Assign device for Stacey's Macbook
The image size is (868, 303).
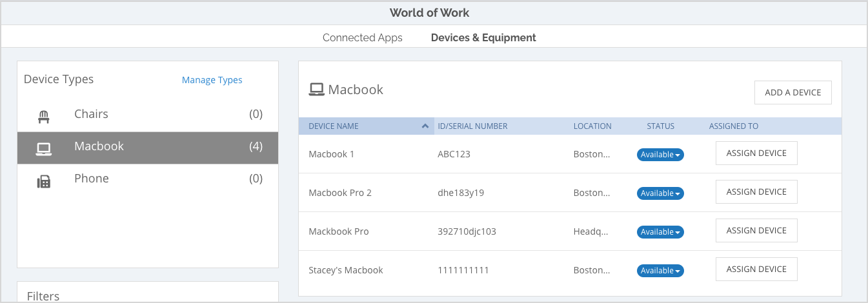pos(756,269)
